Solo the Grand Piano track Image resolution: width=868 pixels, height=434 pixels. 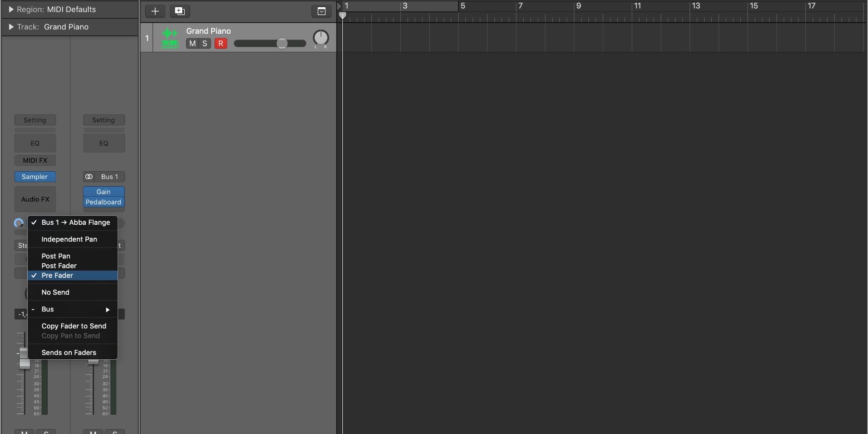coord(204,43)
